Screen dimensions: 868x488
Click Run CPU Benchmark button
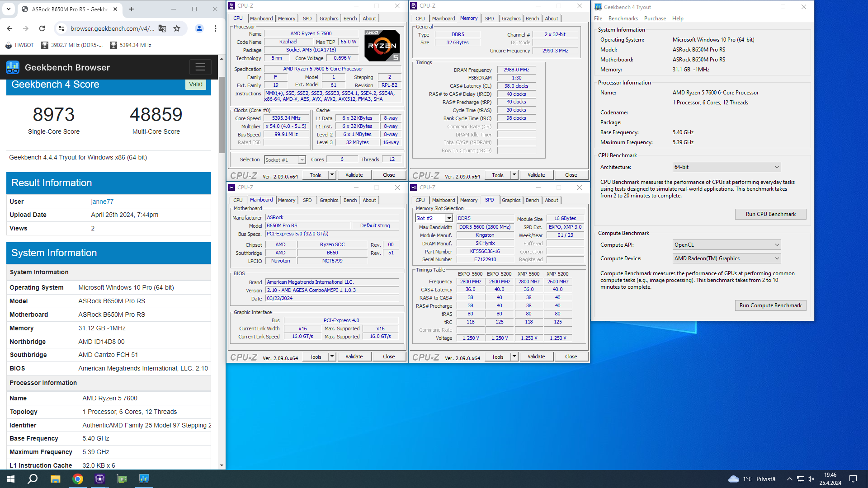point(770,214)
